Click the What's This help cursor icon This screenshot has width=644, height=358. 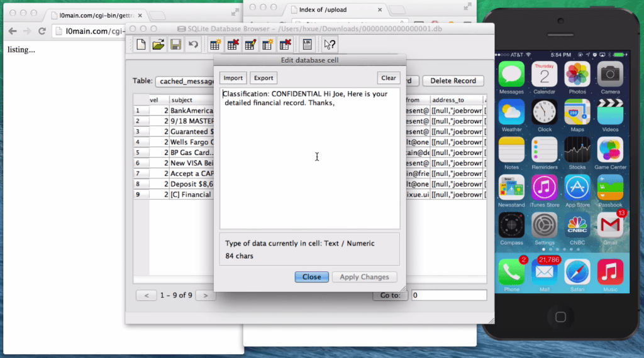330,45
